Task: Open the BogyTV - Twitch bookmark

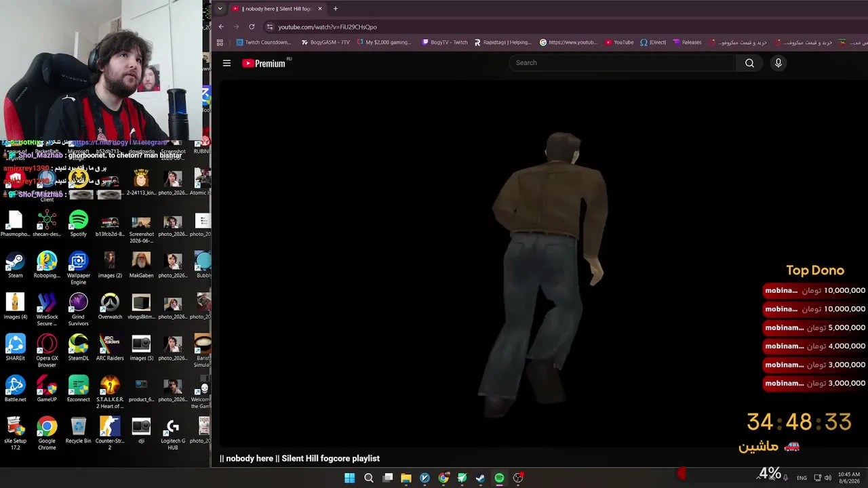Action: (445, 42)
